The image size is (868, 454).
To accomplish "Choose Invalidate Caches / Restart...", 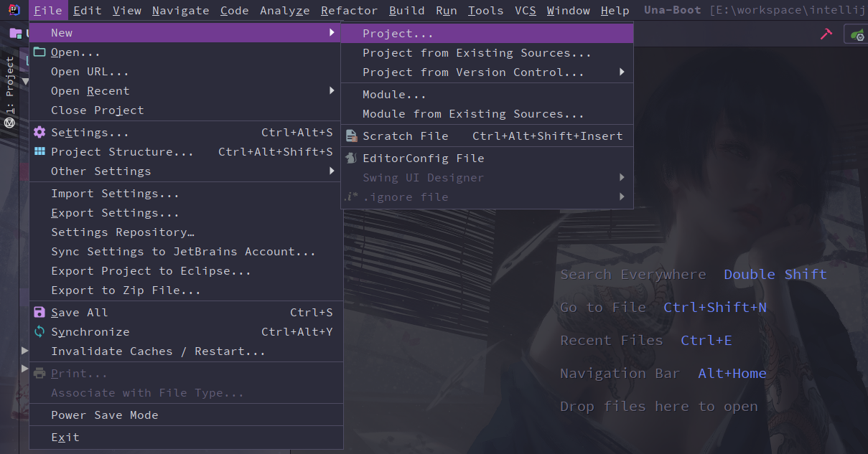I will click(158, 351).
